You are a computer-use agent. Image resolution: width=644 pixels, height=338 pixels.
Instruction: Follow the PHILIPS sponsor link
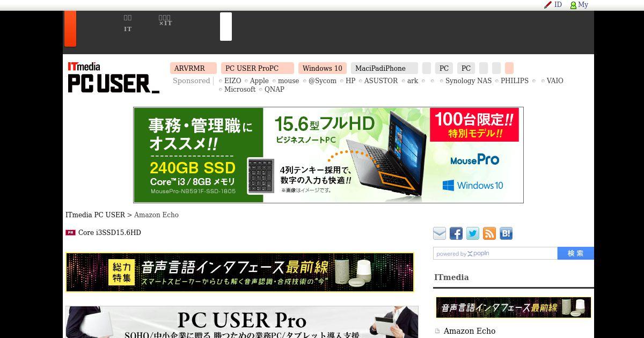coord(515,81)
